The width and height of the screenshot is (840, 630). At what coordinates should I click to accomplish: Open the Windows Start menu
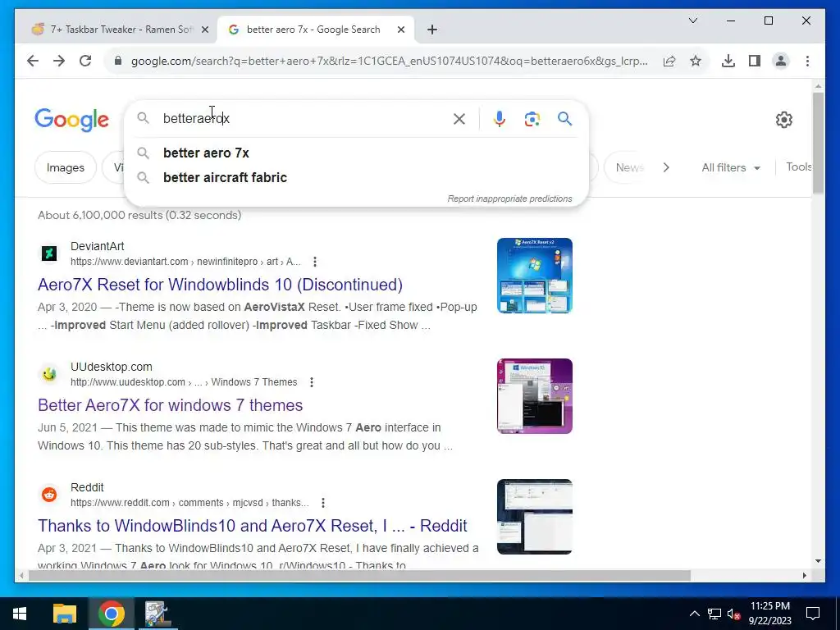(x=20, y=614)
